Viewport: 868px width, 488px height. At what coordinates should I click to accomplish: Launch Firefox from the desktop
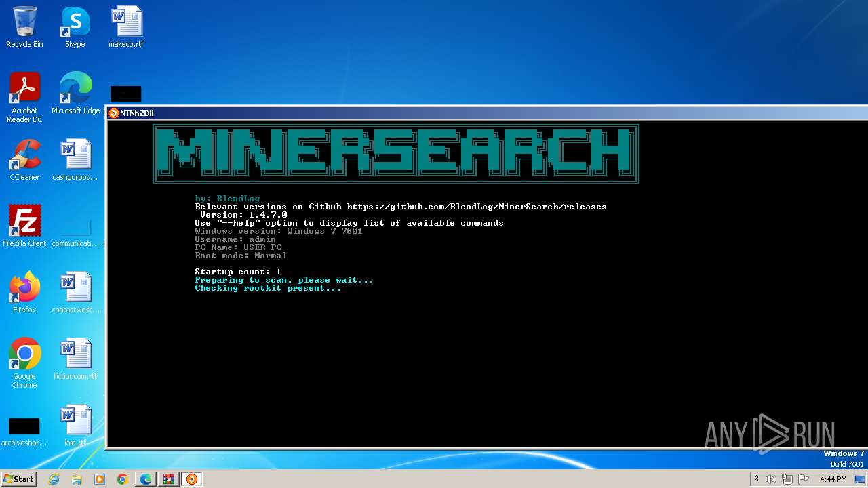tap(24, 293)
